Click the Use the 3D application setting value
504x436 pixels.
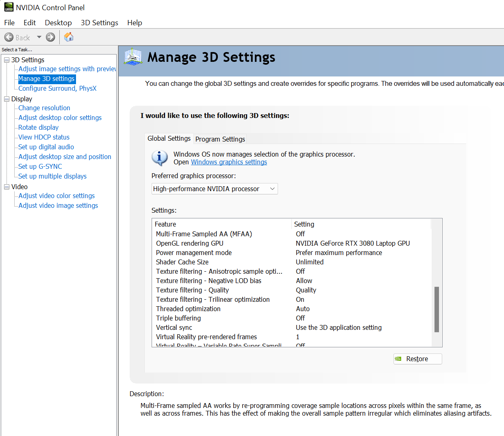click(x=339, y=327)
